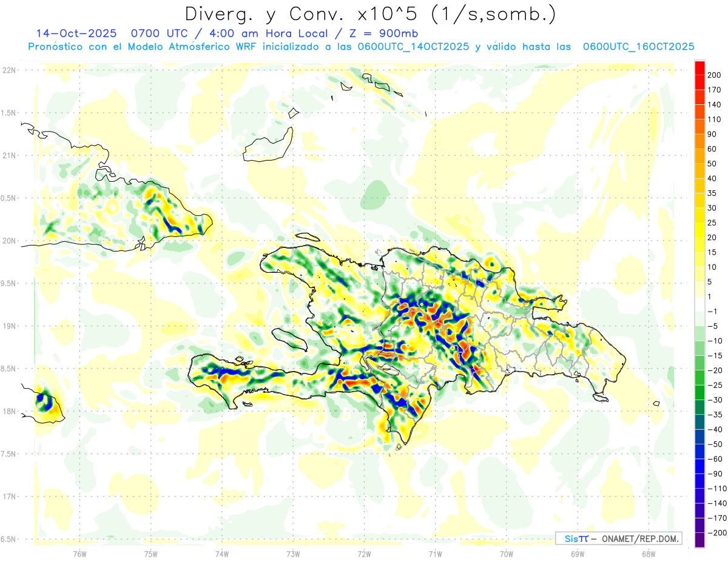Click the -35 colorbar value
The height and width of the screenshot is (562, 728).
716,415
